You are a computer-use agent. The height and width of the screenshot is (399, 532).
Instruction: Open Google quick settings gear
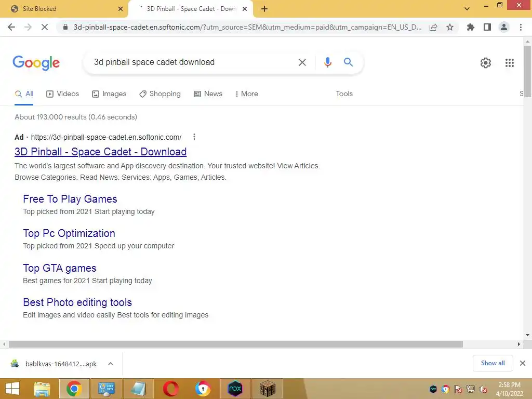click(x=486, y=63)
